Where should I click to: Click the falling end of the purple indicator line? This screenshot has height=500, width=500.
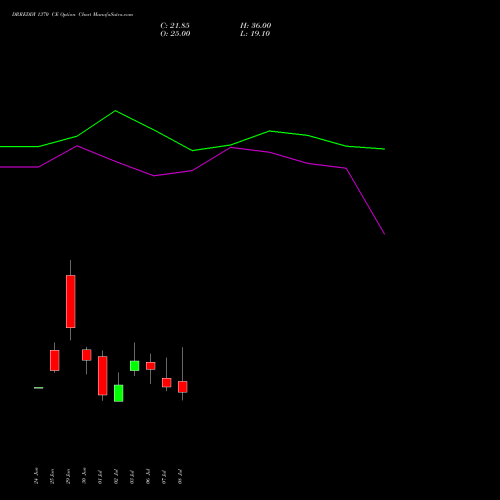coord(384,234)
